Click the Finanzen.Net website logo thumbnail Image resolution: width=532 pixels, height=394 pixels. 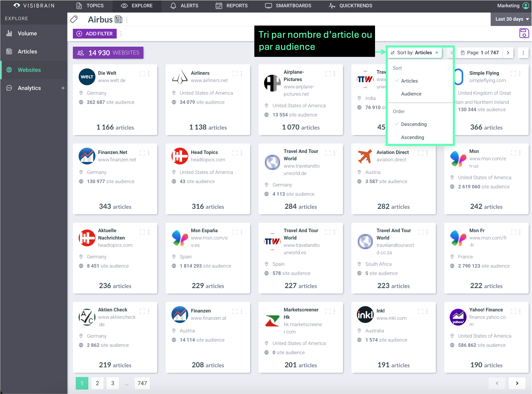click(x=87, y=156)
